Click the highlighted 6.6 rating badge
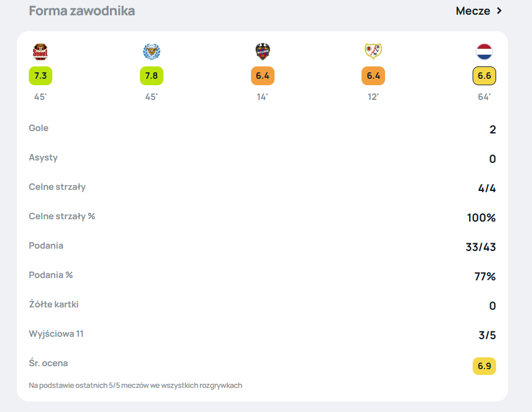Viewport: 532px width, 412px height. [x=484, y=76]
